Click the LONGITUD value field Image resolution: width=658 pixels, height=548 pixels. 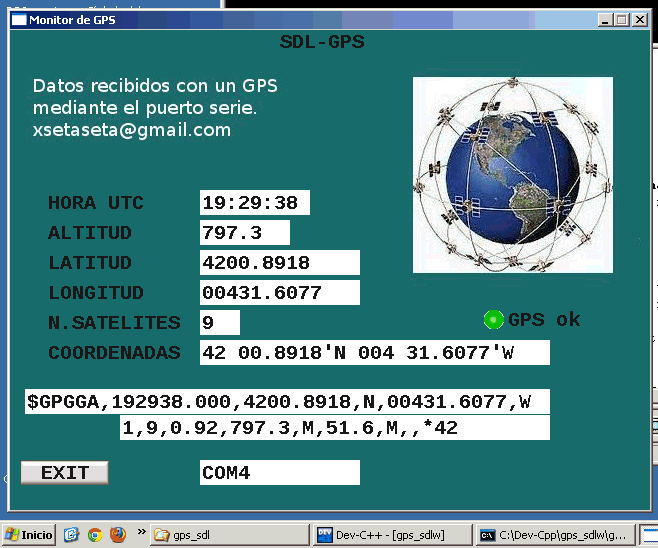(279, 293)
